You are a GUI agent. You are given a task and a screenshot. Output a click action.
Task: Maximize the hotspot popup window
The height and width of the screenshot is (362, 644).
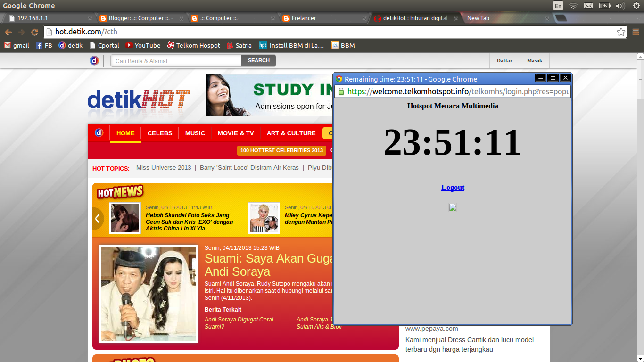click(x=553, y=78)
